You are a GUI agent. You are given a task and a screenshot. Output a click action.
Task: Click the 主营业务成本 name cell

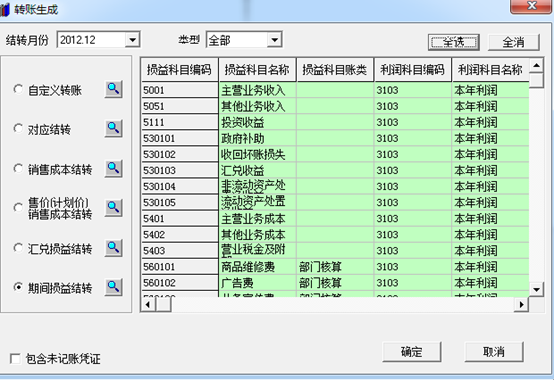point(258,218)
